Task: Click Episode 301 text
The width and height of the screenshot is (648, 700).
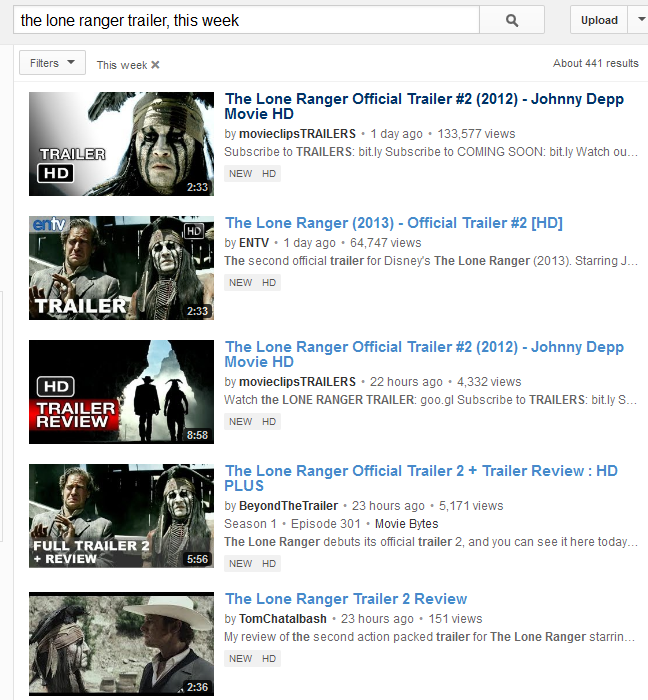Action: click(325, 524)
